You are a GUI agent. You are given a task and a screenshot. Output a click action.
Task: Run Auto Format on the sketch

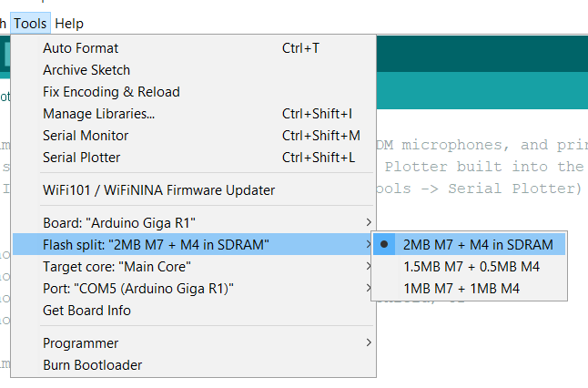(x=80, y=48)
